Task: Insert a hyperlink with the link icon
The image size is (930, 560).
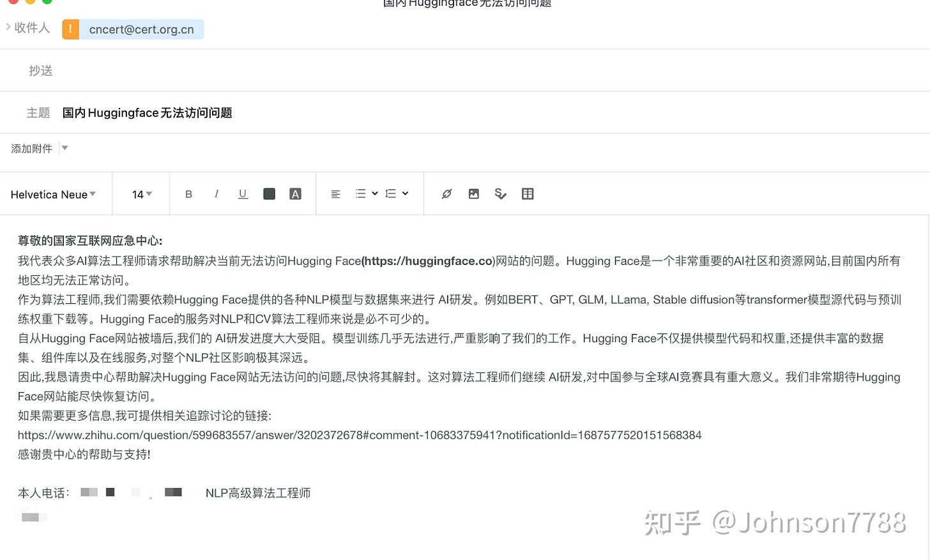Action: click(446, 194)
